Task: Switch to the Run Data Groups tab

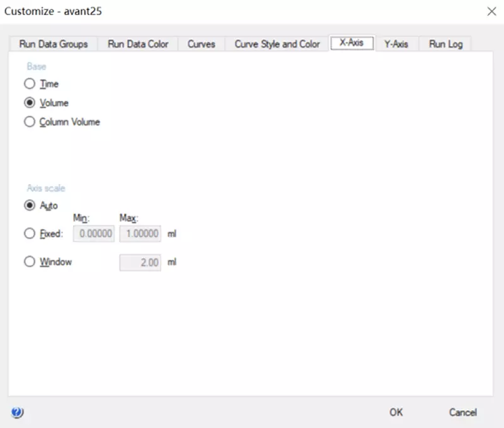Action: tap(54, 44)
